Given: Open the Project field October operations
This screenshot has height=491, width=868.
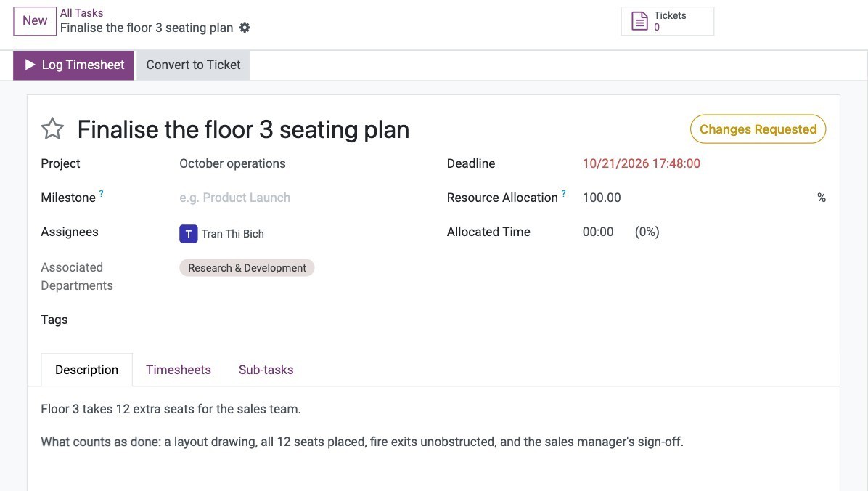Looking at the screenshot, I should [232, 163].
